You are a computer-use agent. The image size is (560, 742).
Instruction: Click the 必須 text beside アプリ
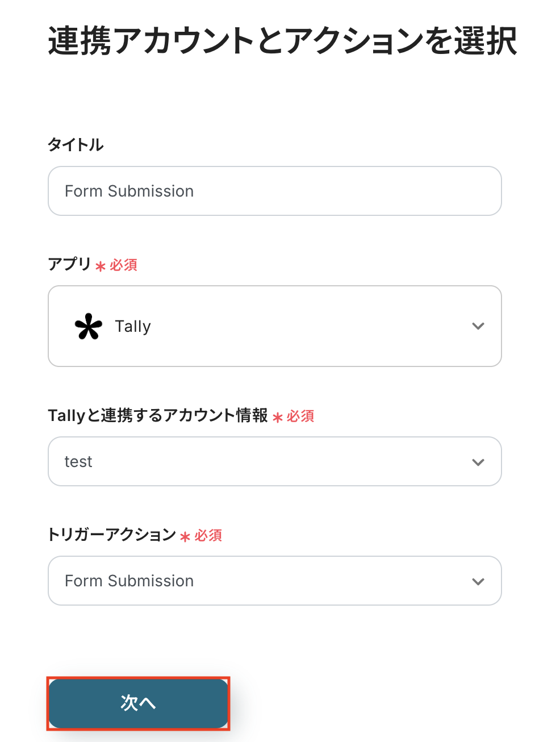(124, 265)
